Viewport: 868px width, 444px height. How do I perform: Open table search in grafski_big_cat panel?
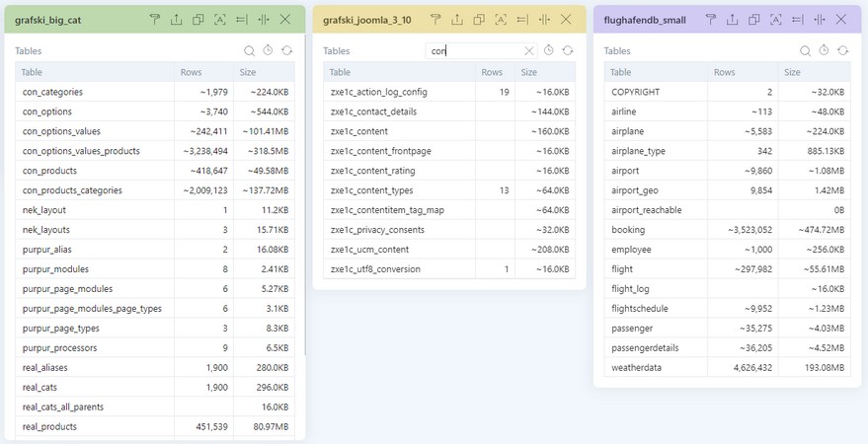(x=250, y=50)
